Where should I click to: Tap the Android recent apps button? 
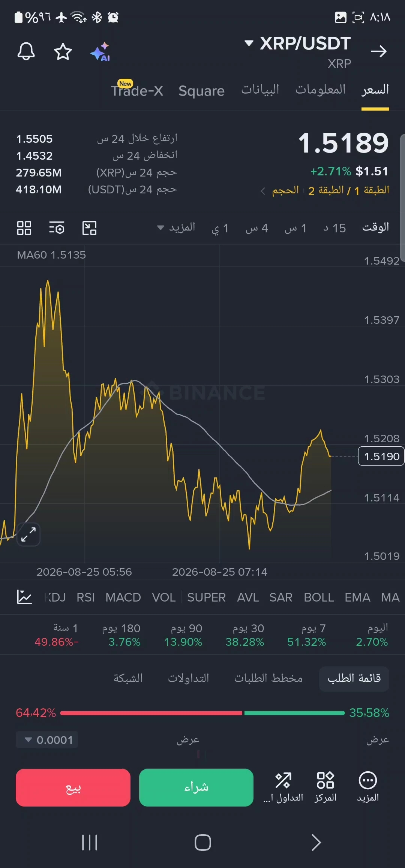[x=90, y=843]
